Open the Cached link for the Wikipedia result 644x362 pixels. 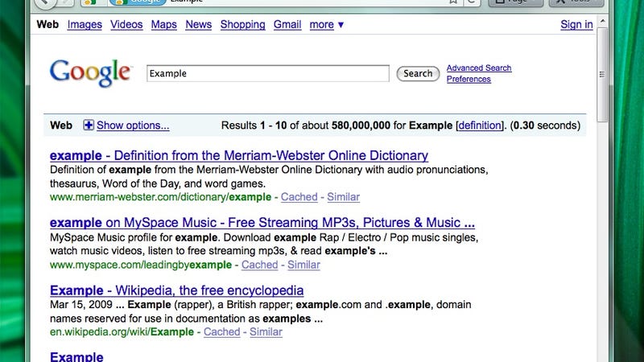pos(222,331)
